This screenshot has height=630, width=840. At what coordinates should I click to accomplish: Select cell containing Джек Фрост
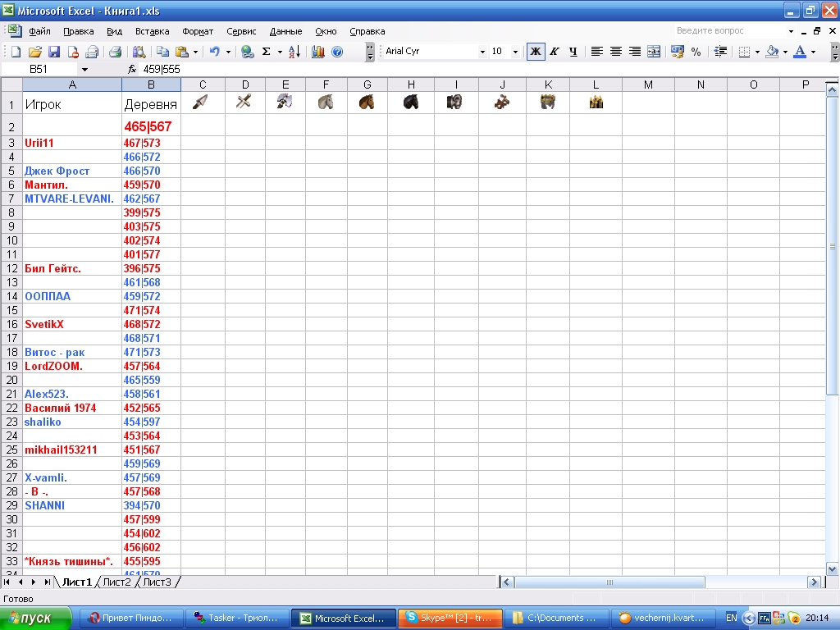[x=72, y=171]
